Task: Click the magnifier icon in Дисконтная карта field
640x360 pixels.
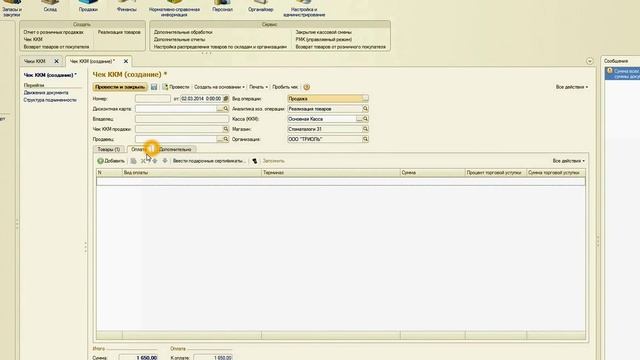Action: (226, 109)
